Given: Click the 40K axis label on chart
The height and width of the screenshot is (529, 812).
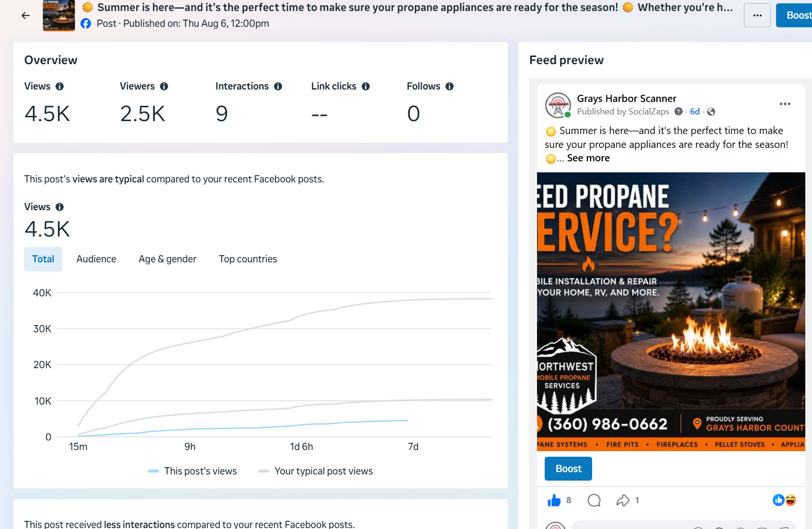Looking at the screenshot, I should pyautogui.click(x=42, y=293).
